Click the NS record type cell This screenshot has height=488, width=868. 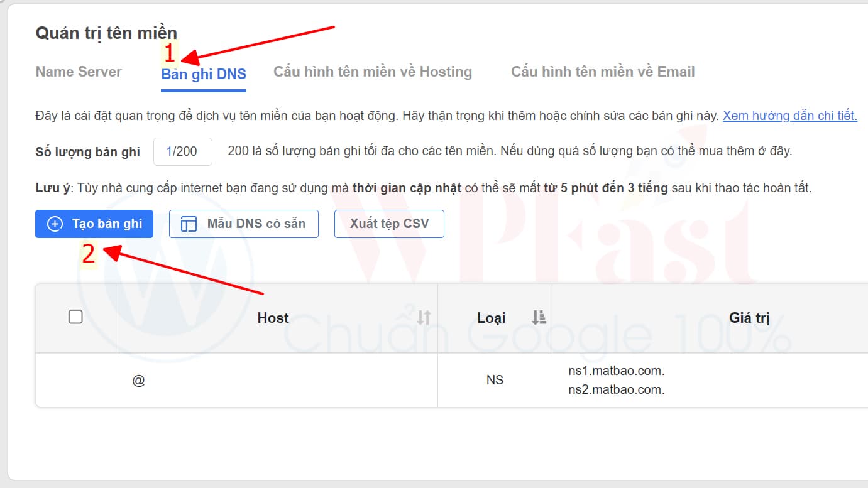pyautogui.click(x=495, y=381)
